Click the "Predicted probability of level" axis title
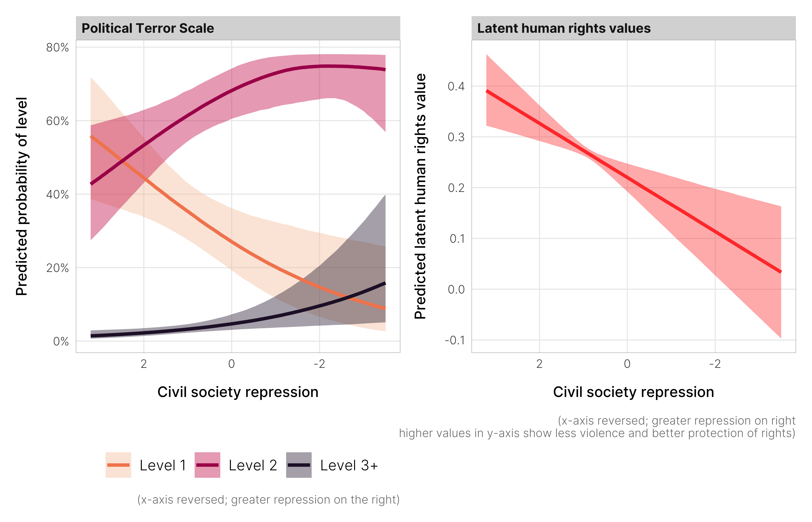 click(22, 196)
